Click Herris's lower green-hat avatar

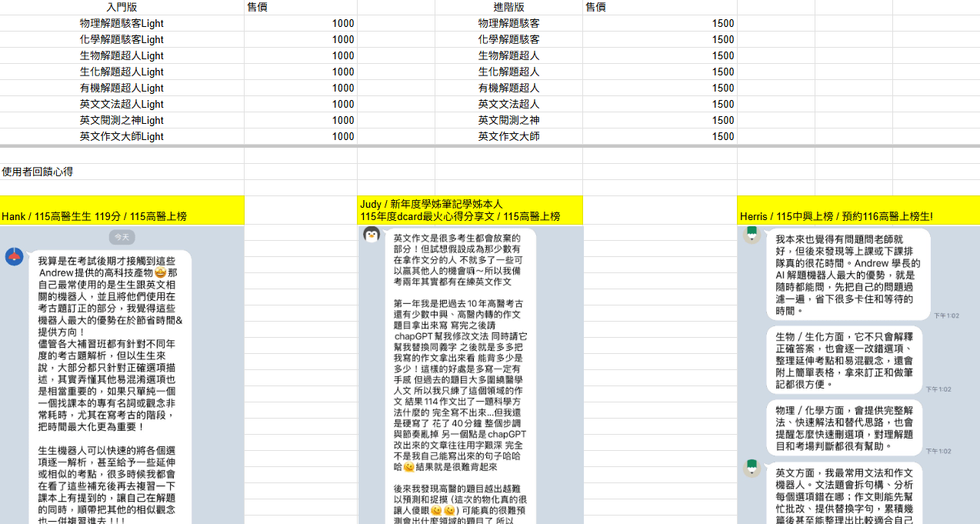[752, 467]
